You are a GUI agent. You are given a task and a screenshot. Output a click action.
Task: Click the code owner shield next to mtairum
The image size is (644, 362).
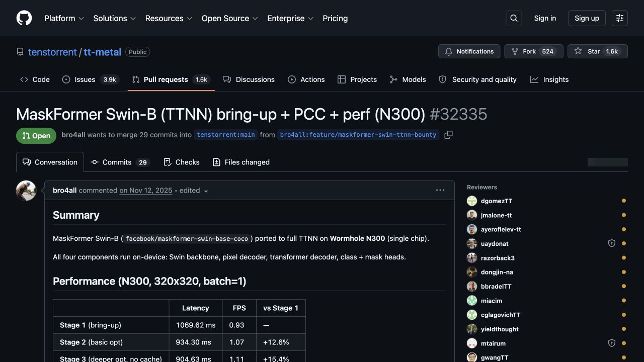[612, 343]
